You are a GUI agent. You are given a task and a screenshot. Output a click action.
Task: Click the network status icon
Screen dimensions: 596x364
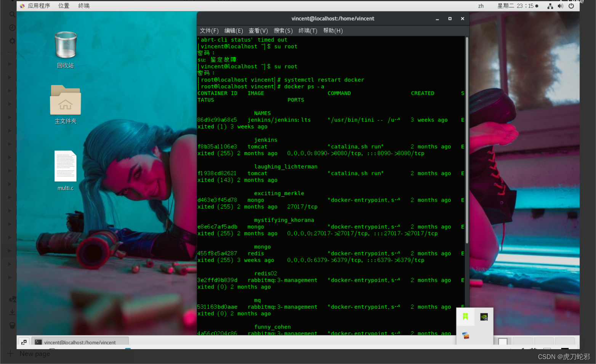tap(550, 6)
